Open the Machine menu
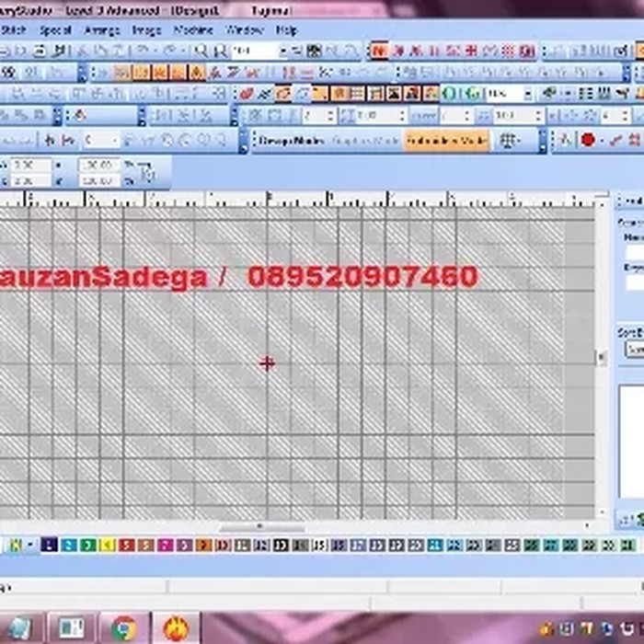The image size is (644, 644). 193,30
